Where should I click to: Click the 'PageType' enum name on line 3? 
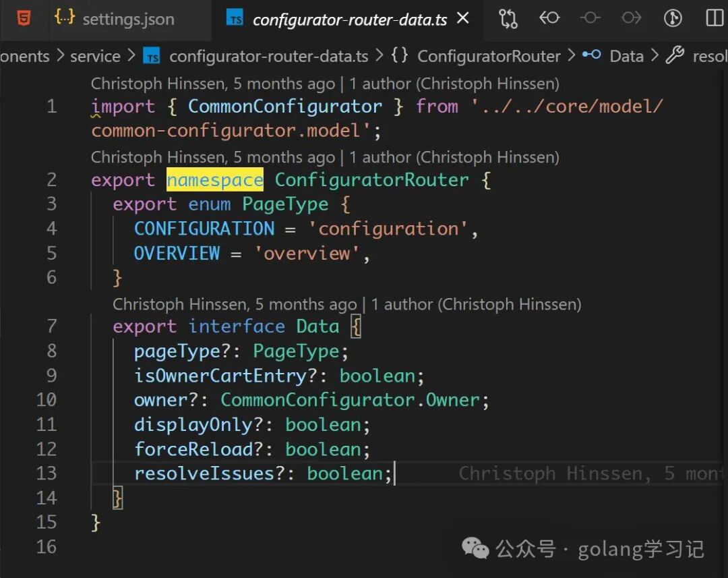[x=286, y=204]
